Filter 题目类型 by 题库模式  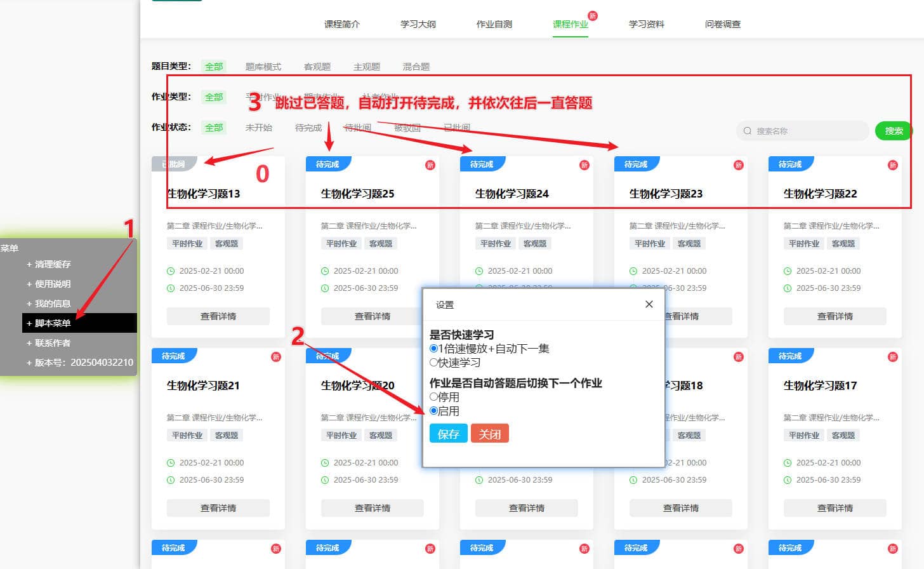coord(263,67)
